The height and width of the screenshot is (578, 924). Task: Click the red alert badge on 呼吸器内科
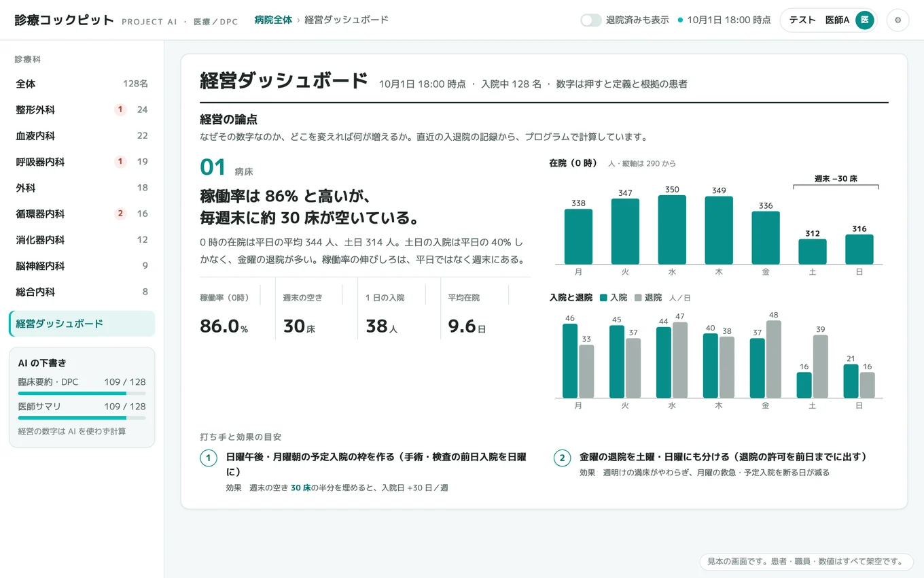pyautogui.click(x=120, y=162)
